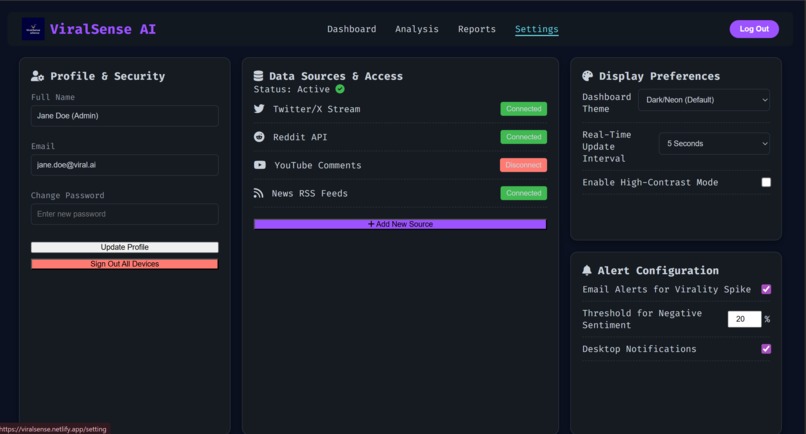This screenshot has width=806, height=434.
Task: Click the Twitter bird icon
Action: point(259,108)
